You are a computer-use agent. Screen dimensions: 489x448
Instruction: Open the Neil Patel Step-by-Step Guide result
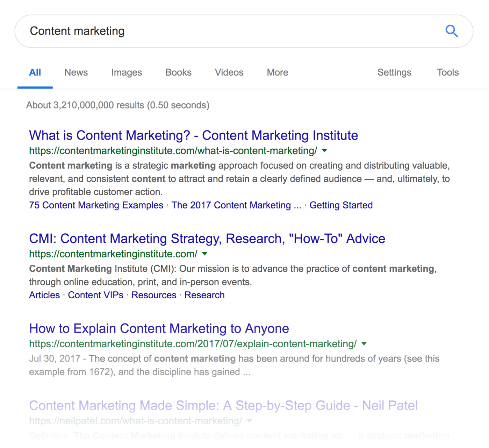pyautogui.click(x=223, y=406)
